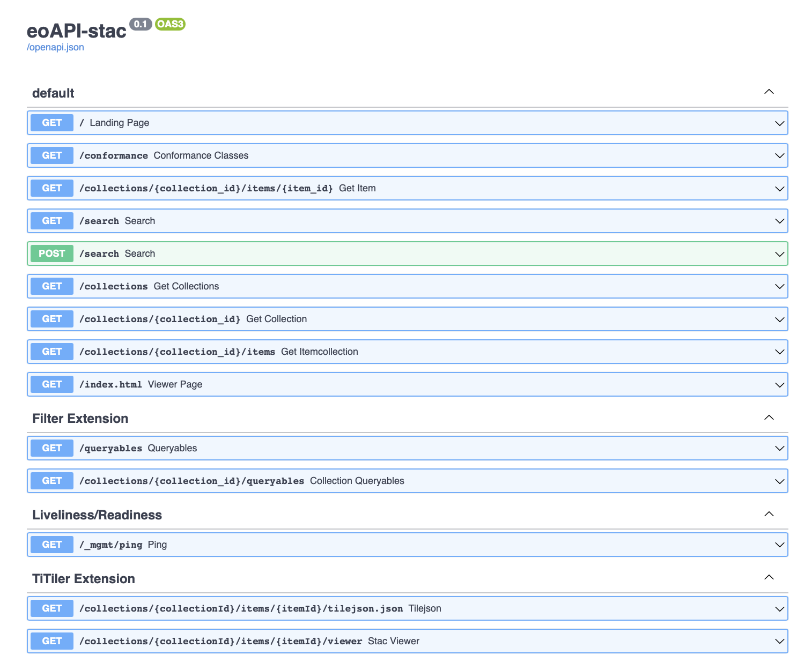Click the /index.html path text
This screenshot has height=670, width=812.
tap(111, 384)
